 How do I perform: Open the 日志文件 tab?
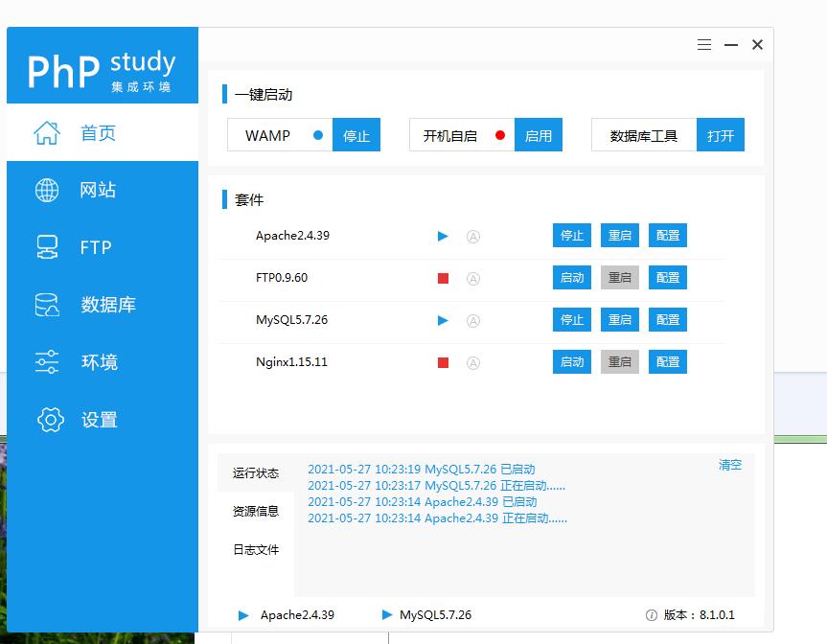coord(256,550)
